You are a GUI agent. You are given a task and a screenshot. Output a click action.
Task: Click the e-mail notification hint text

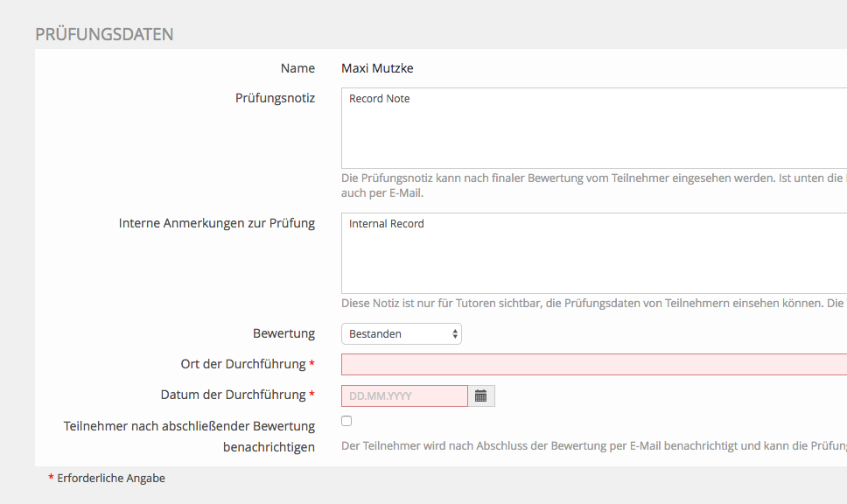tap(593, 445)
